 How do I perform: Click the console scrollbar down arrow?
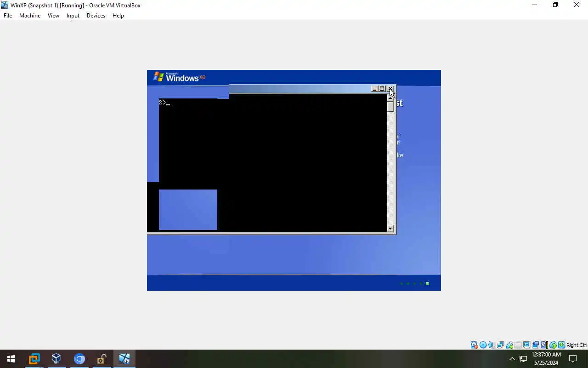click(390, 229)
